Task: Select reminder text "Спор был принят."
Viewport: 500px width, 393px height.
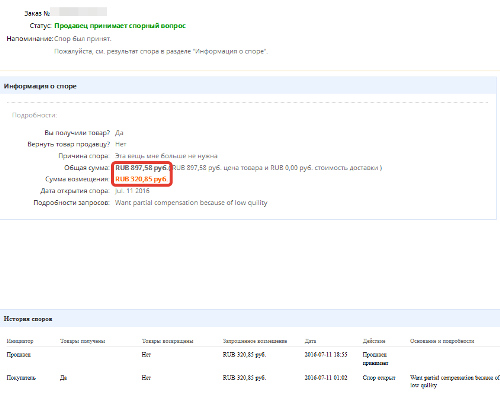Action: click(83, 39)
